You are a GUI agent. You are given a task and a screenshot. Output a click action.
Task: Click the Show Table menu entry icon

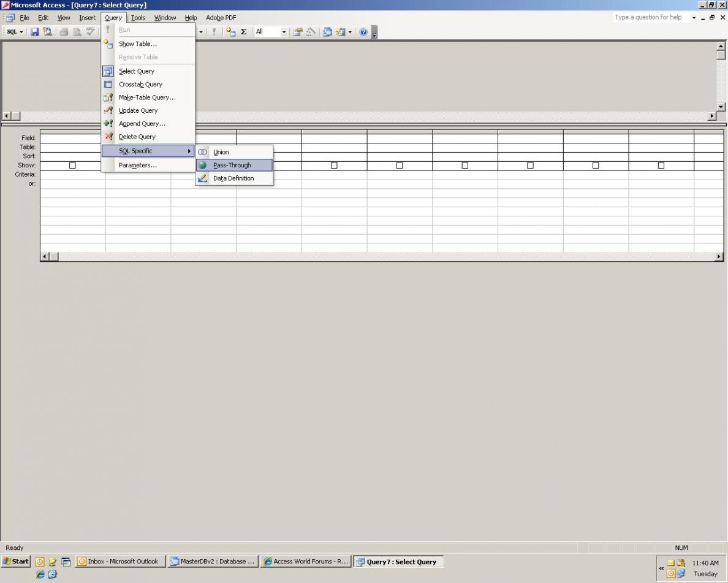tap(108, 44)
